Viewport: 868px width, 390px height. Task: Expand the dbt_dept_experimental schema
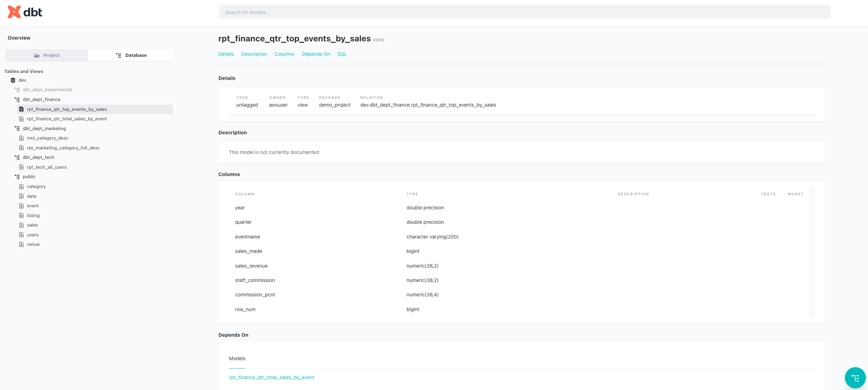tap(47, 89)
